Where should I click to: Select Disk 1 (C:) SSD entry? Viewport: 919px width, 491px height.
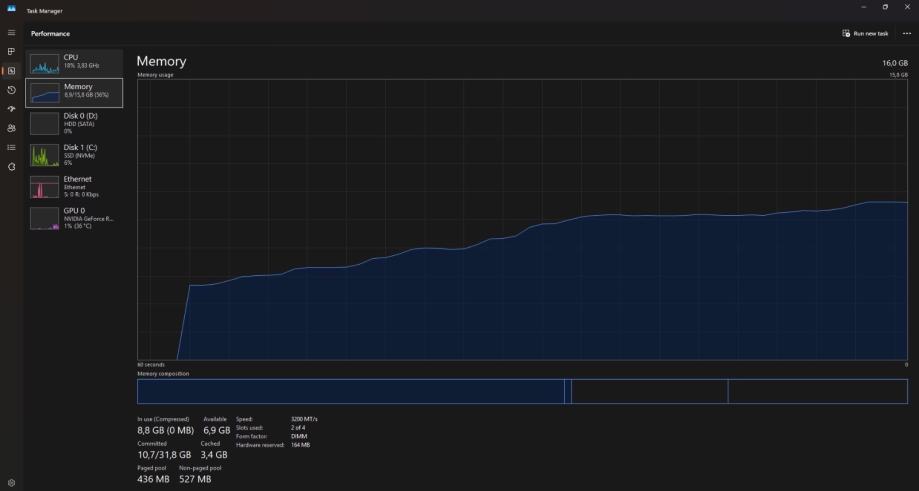74,155
